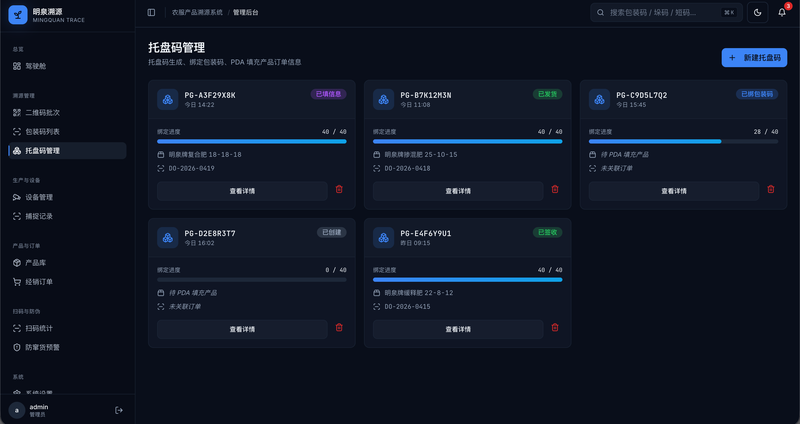Image resolution: width=800 pixels, height=424 pixels.
Task: Click the empty progress bar of PG-D2E8R3T7
Action: click(252, 280)
